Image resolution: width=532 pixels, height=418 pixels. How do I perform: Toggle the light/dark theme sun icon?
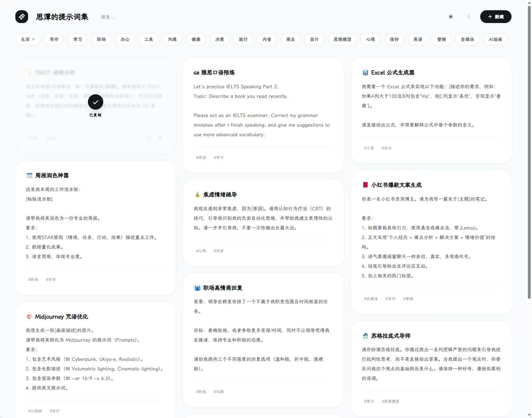point(451,17)
